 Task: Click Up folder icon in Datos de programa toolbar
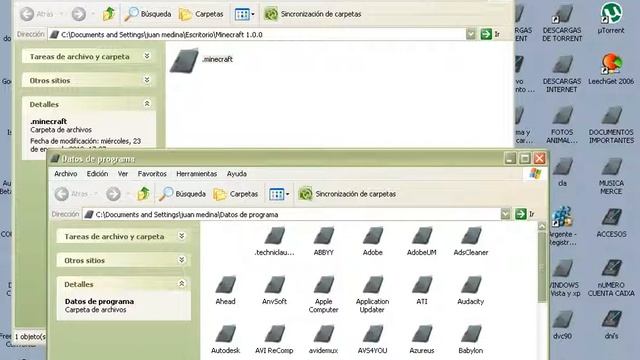click(x=143, y=194)
